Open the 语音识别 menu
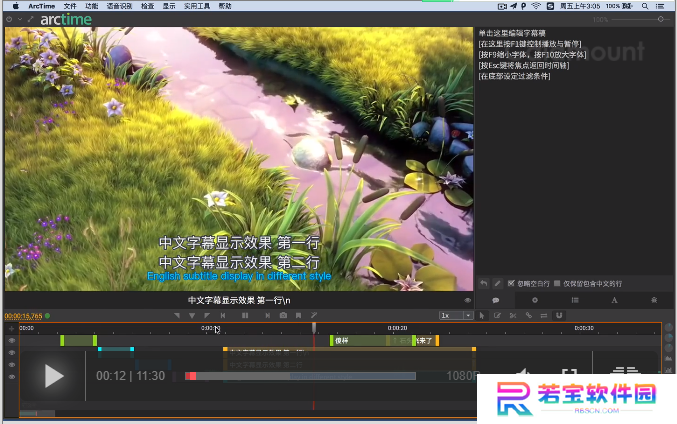 (119, 6)
